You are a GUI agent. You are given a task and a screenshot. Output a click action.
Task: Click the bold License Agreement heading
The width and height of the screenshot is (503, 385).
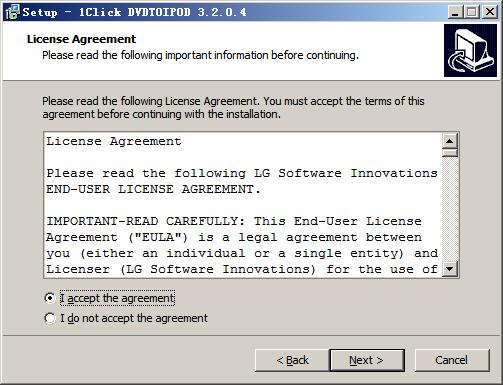[81, 39]
